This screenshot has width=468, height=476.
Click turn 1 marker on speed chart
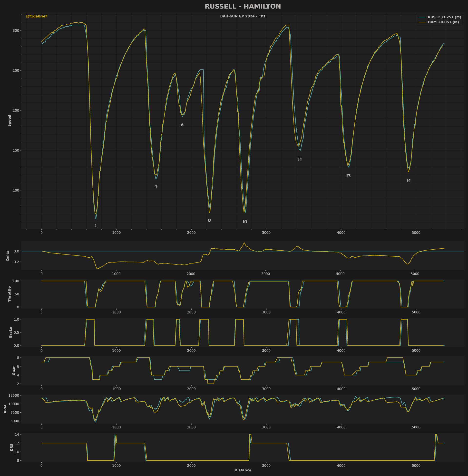tap(96, 226)
